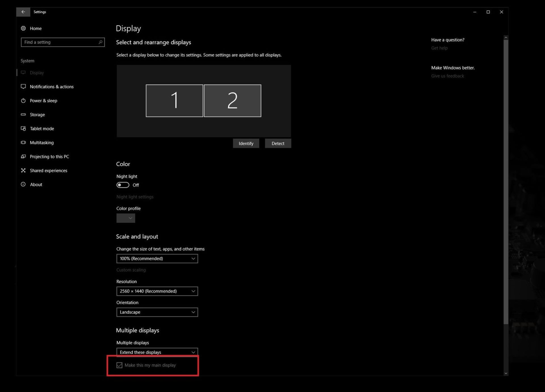Toggle the Night light switch
The width and height of the screenshot is (545, 392).
click(123, 185)
